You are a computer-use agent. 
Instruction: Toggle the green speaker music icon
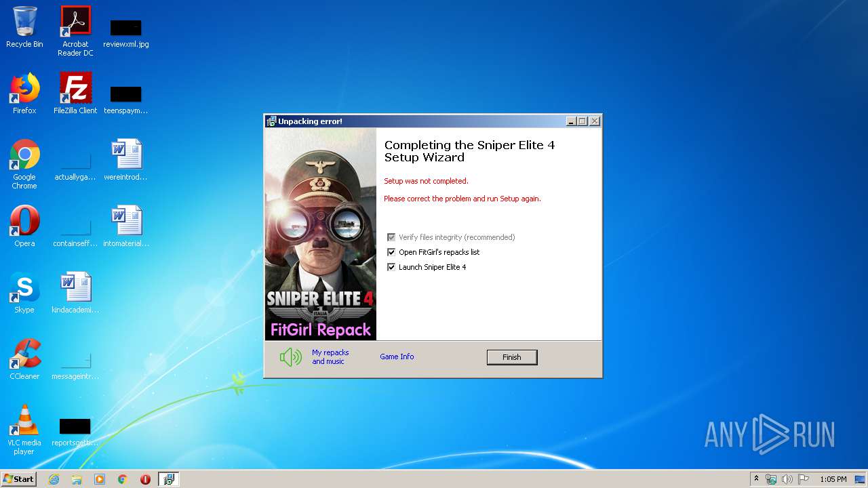[x=291, y=357]
